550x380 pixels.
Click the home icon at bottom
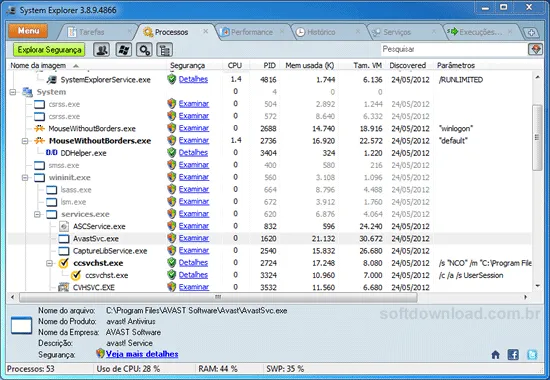(495, 355)
